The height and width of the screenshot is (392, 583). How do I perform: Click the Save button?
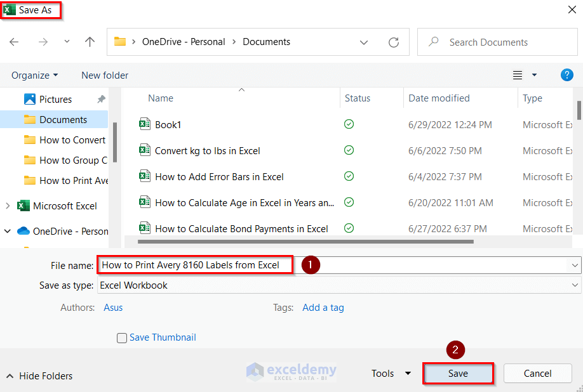(x=458, y=374)
